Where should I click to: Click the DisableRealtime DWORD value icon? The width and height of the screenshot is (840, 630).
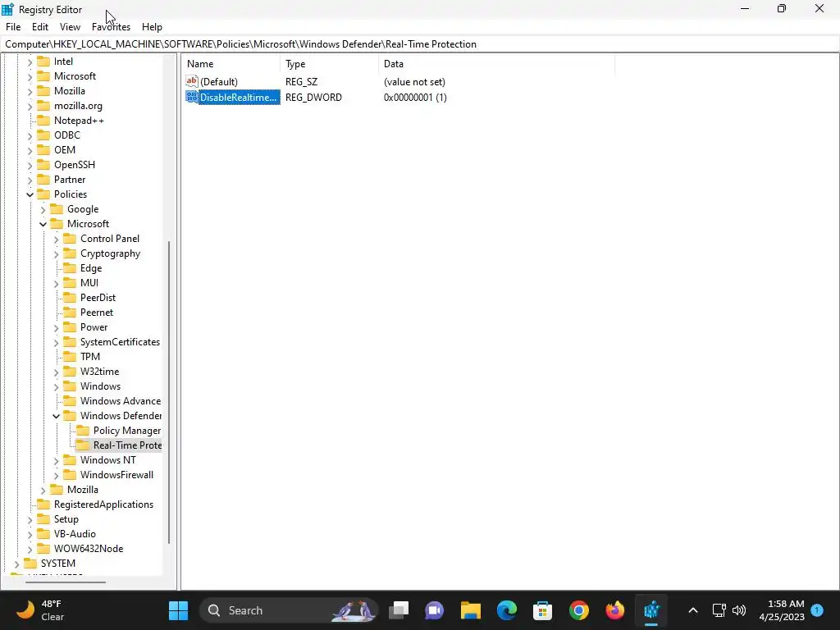[x=192, y=97]
